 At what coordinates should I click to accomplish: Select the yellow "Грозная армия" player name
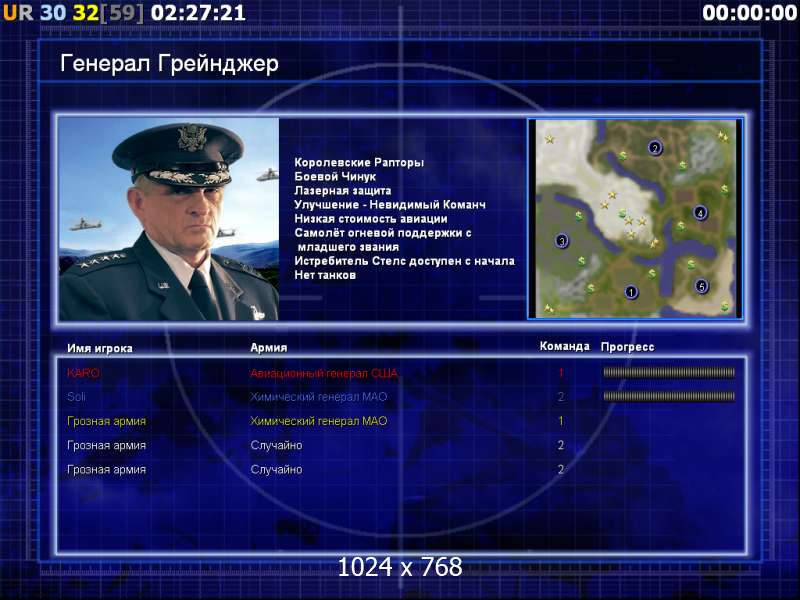[107, 421]
